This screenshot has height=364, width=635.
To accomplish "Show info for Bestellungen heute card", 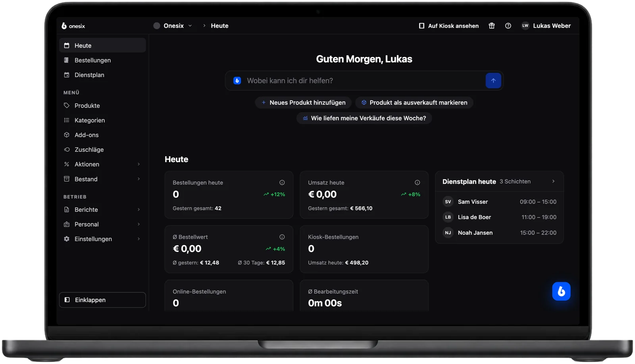I will click(282, 182).
